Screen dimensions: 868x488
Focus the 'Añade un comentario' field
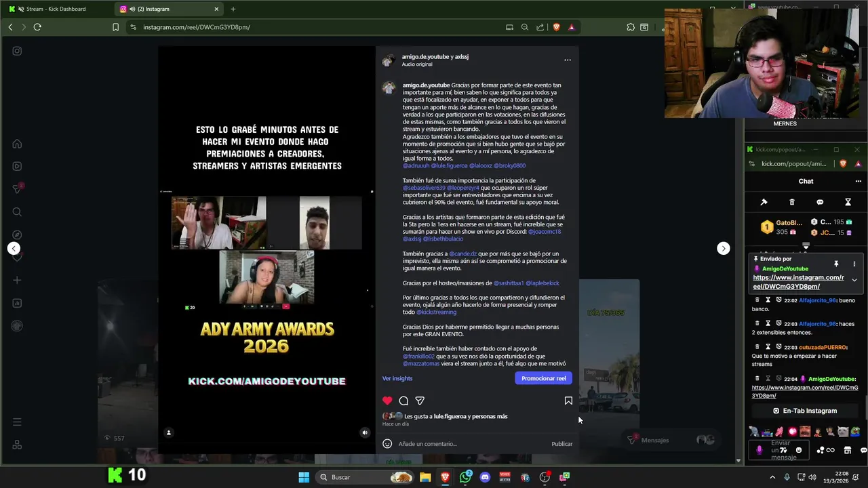(x=471, y=444)
